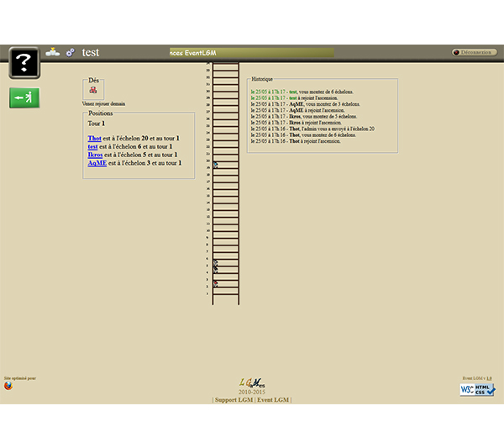
Task: Open the gears settings icon
Action: point(71,52)
